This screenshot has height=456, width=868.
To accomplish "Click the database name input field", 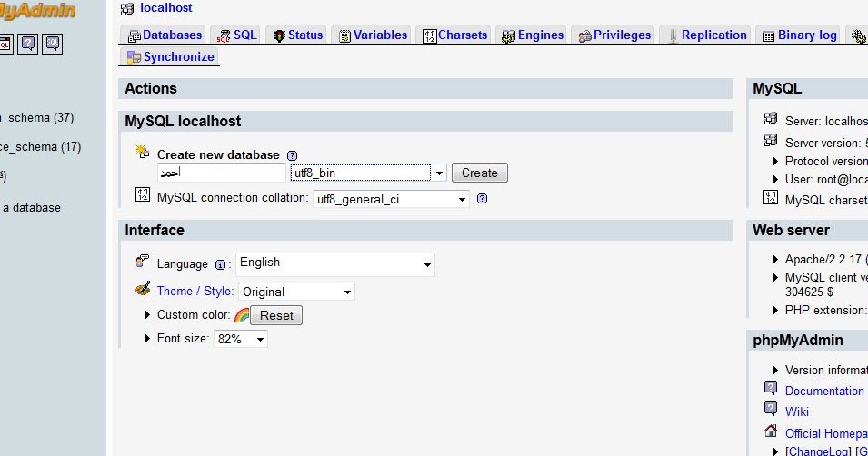I will (222, 173).
